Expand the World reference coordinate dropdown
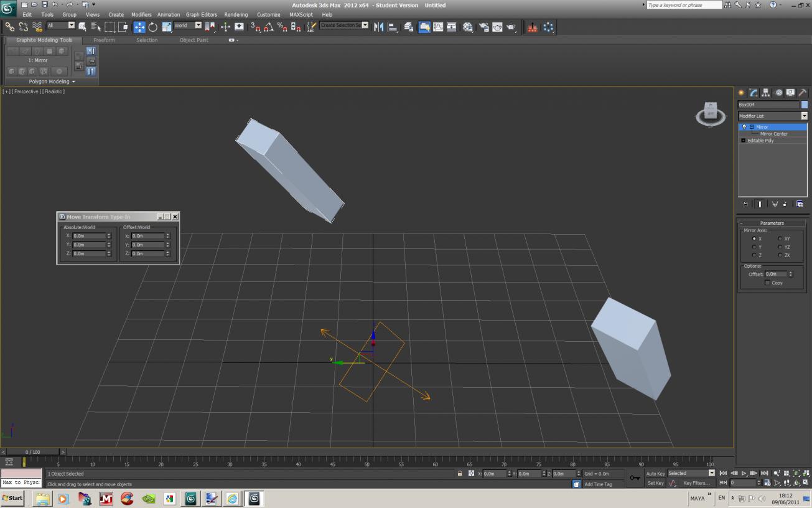Image resolution: width=812 pixels, height=508 pixels. click(188, 26)
